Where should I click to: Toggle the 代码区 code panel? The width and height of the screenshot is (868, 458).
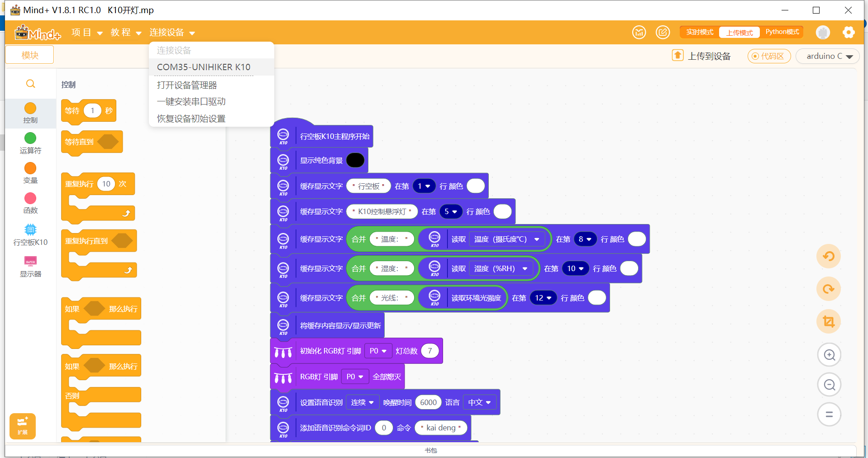769,56
